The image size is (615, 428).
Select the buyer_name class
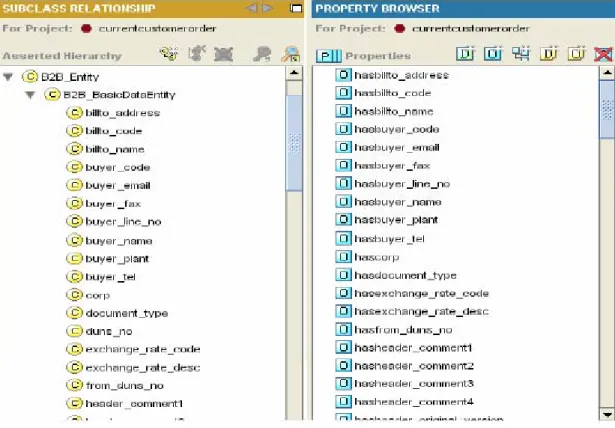tap(118, 240)
